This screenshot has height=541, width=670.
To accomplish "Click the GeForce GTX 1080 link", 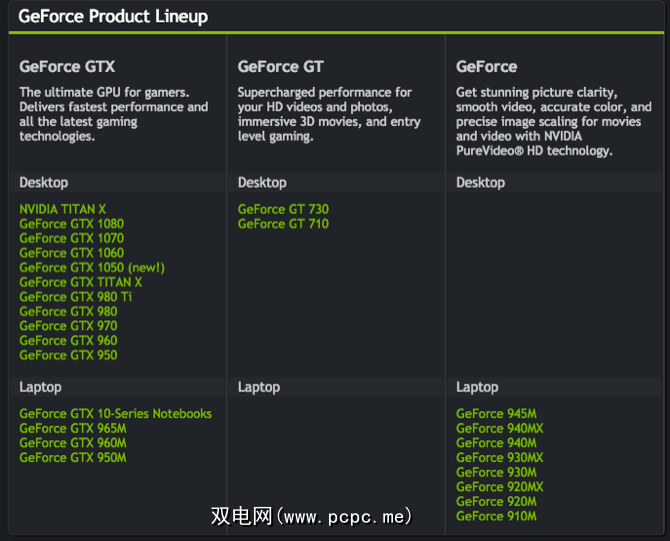I will (71, 224).
